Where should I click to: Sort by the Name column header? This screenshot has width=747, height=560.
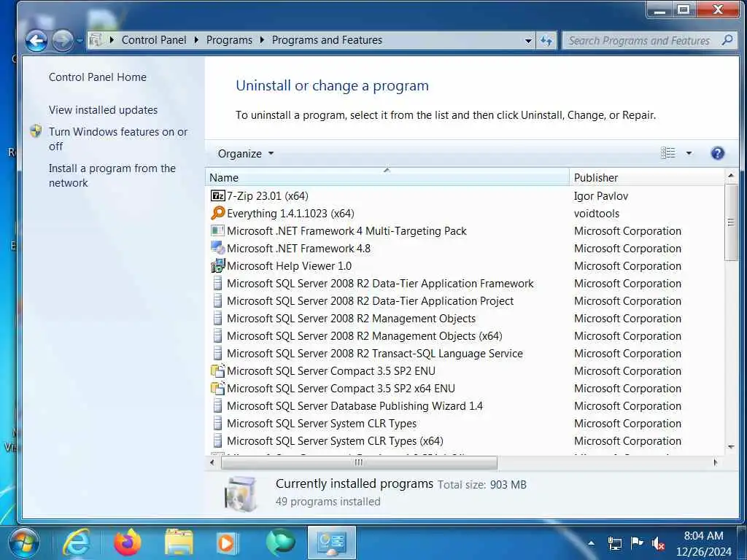point(387,178)
